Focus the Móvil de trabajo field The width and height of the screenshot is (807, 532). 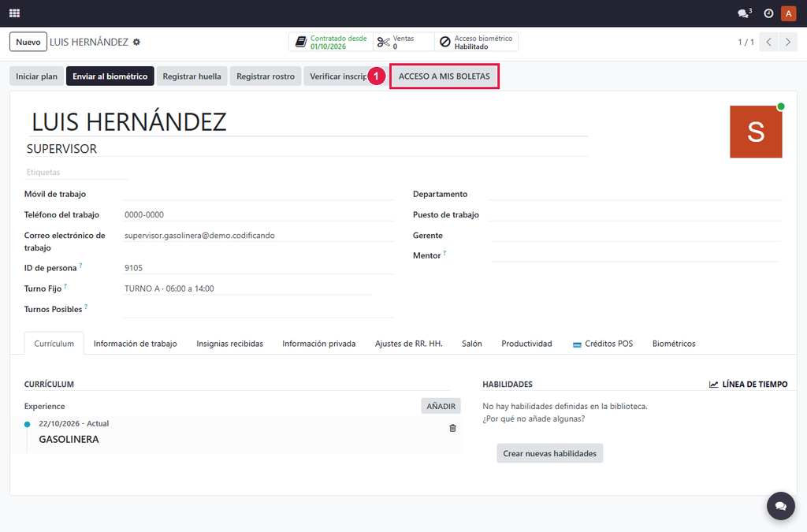point(258,194)
